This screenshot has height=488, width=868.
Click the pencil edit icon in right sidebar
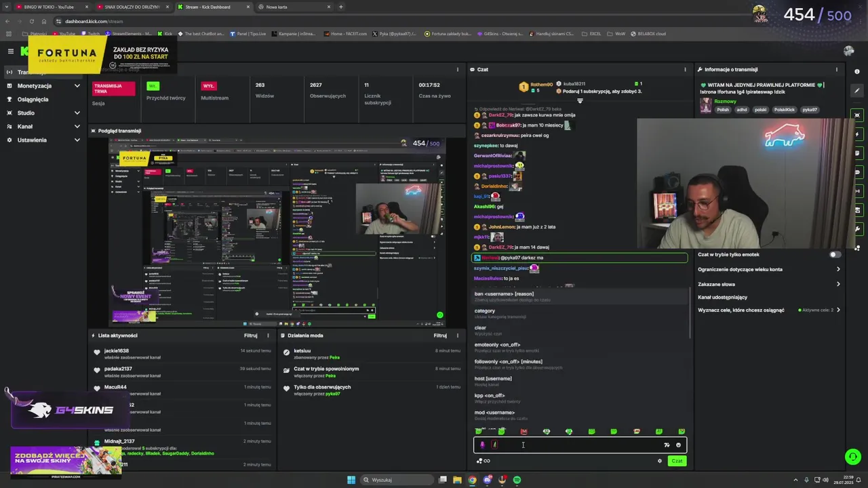(857, 91)
